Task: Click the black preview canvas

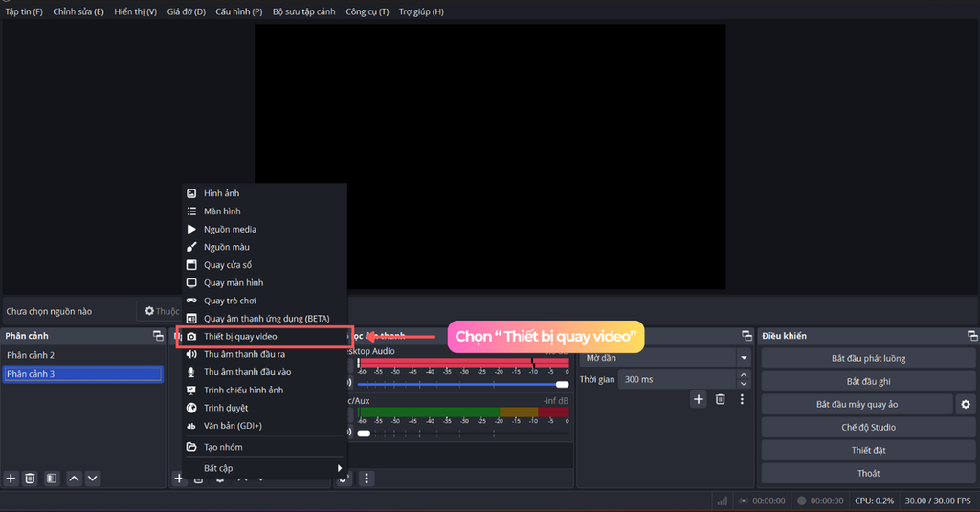Action: (490, 156)
